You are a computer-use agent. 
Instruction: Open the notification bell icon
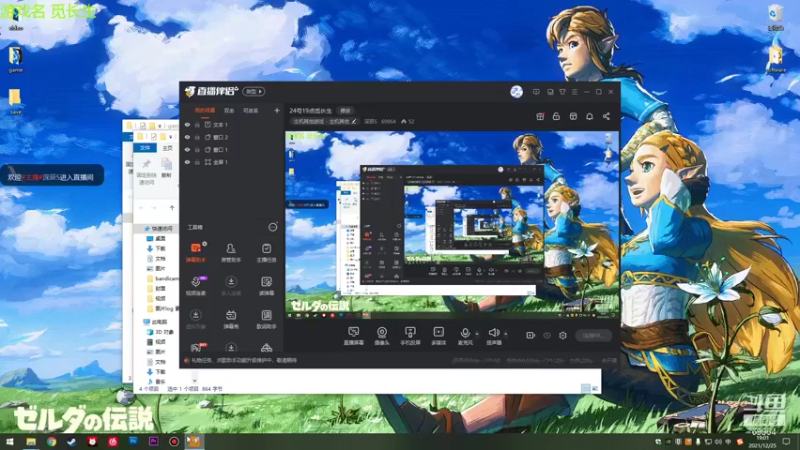tap(589, 116)
